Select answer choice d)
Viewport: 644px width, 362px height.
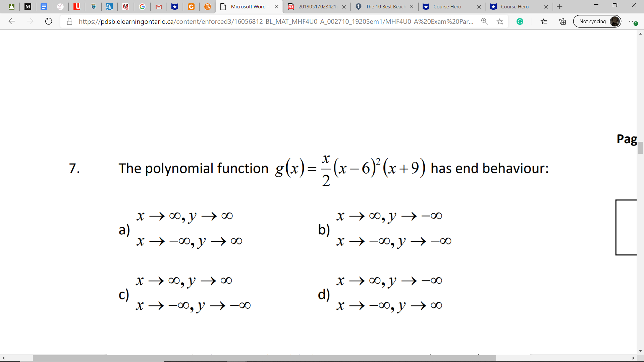324,294
